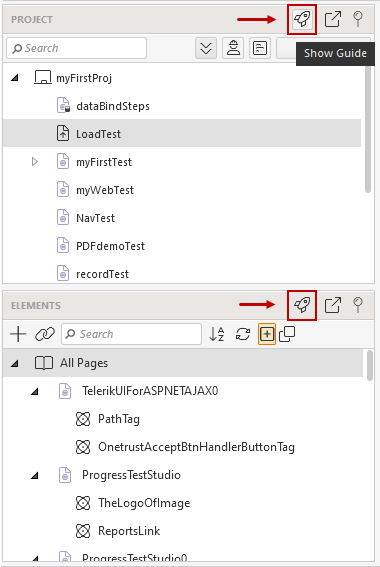Screen dimensions: 380x567
Task: Open the OnetrustAcceptBtnHandlerButtonTag element
Action: coord(196,447)
